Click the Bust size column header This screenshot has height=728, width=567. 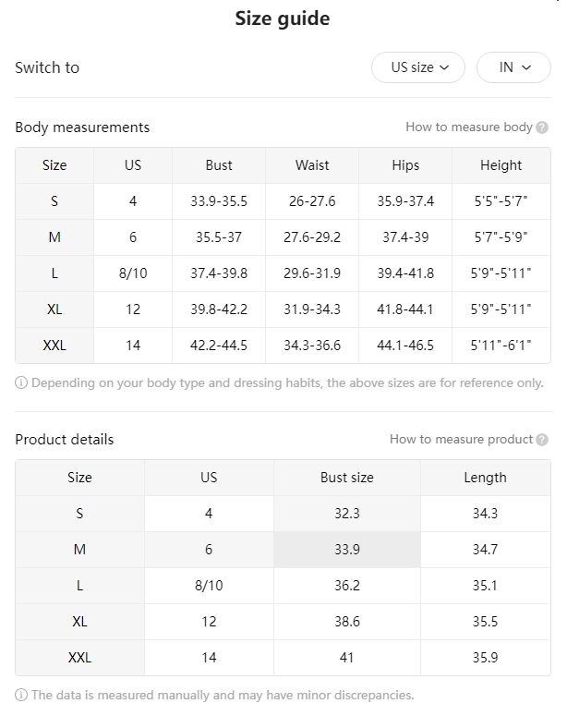click(347, 478)
